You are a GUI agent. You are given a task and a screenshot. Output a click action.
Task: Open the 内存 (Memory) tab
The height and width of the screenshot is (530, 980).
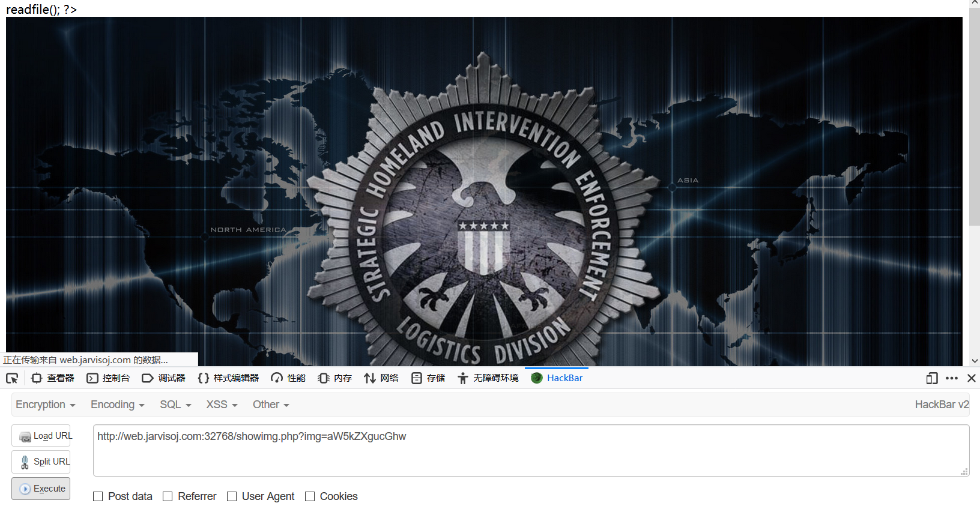pos(335,378)
